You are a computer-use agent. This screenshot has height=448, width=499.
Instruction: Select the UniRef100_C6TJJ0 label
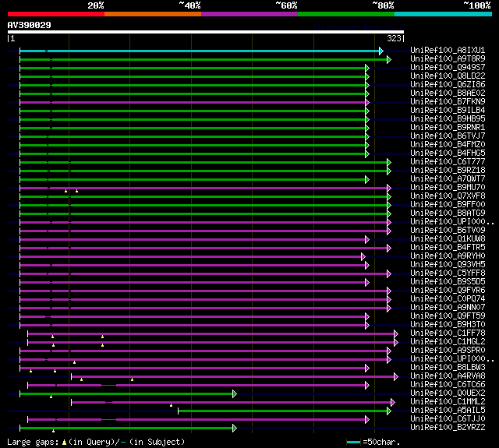point(448,419)
